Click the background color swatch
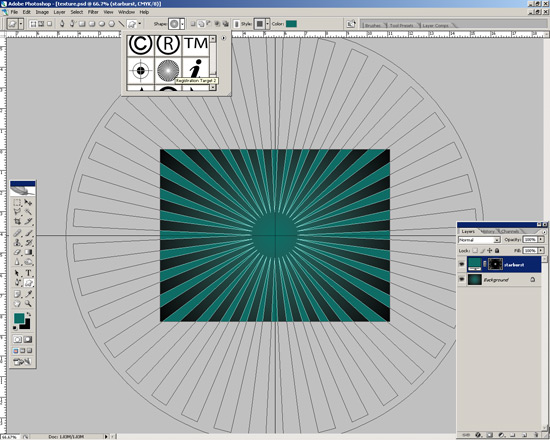550x440 pixels. pyautogui.click(x=26, y=325)
